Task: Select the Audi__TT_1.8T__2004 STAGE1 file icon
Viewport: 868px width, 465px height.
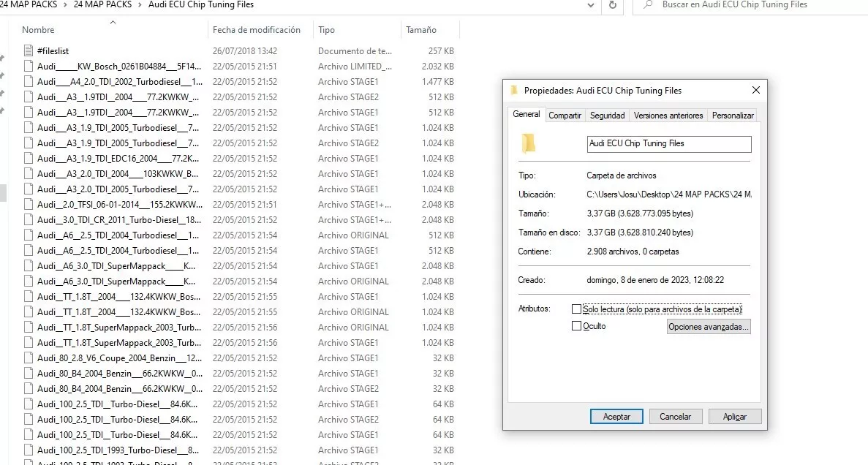Action: point(29,297)
